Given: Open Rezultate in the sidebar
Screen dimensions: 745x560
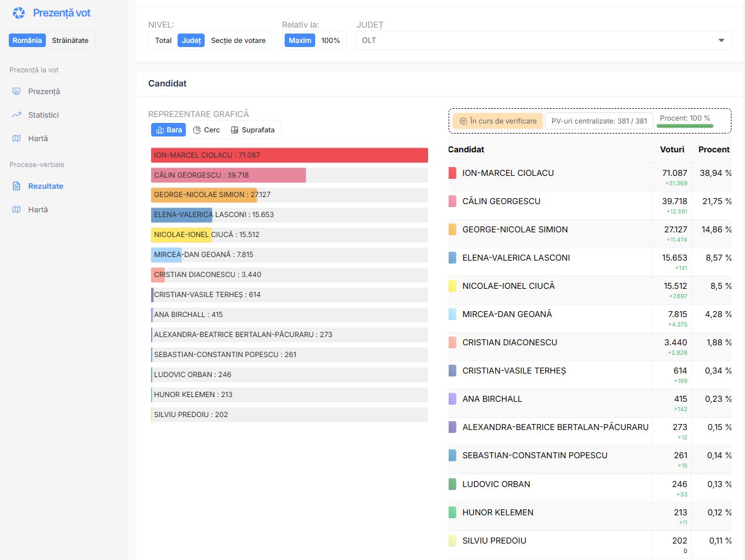Looking at the screenshot, I should pyautogui.click(x=45, y=186).
